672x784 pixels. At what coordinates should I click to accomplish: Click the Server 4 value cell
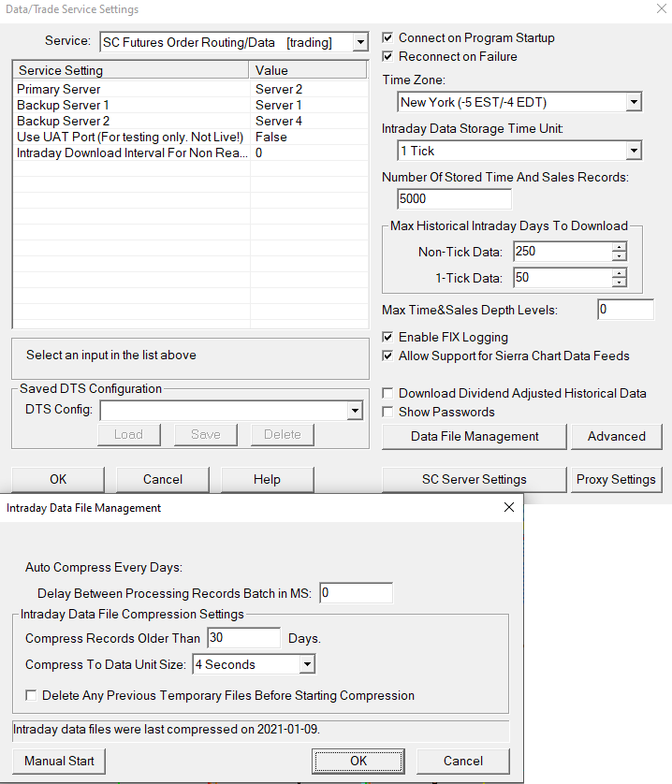click(279, 121)
